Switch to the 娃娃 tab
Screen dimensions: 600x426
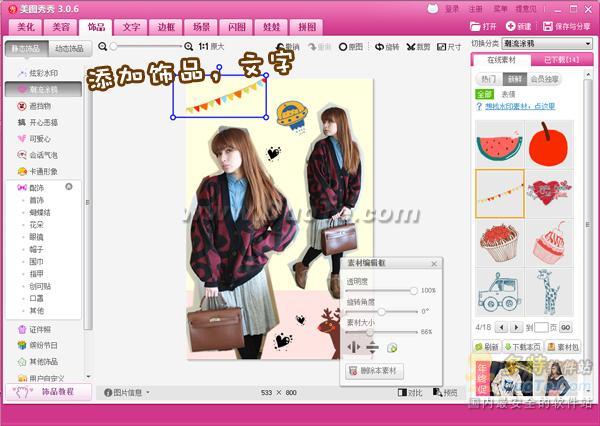(272, 27)
